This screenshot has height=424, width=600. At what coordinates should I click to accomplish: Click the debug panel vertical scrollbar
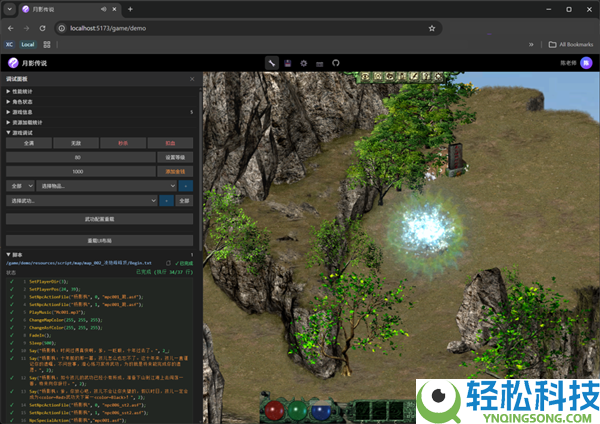point(200,168)
